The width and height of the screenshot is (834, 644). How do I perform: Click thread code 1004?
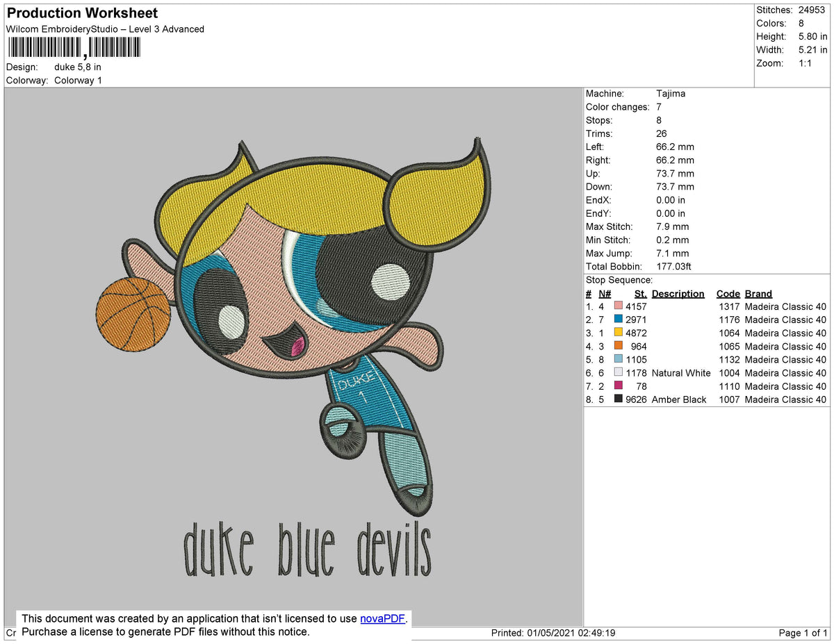pos(728,373)
